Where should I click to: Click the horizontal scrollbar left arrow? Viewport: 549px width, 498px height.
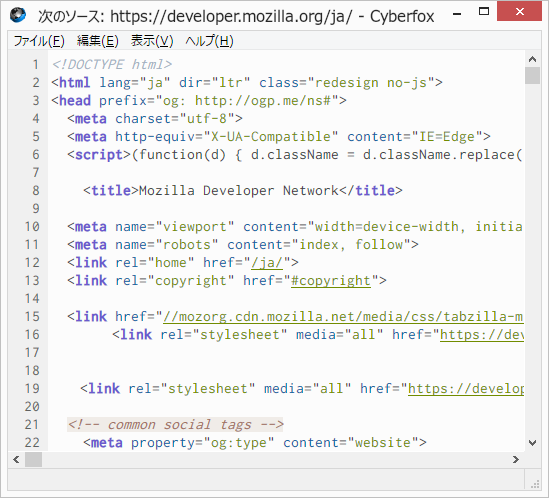[16, 459]
